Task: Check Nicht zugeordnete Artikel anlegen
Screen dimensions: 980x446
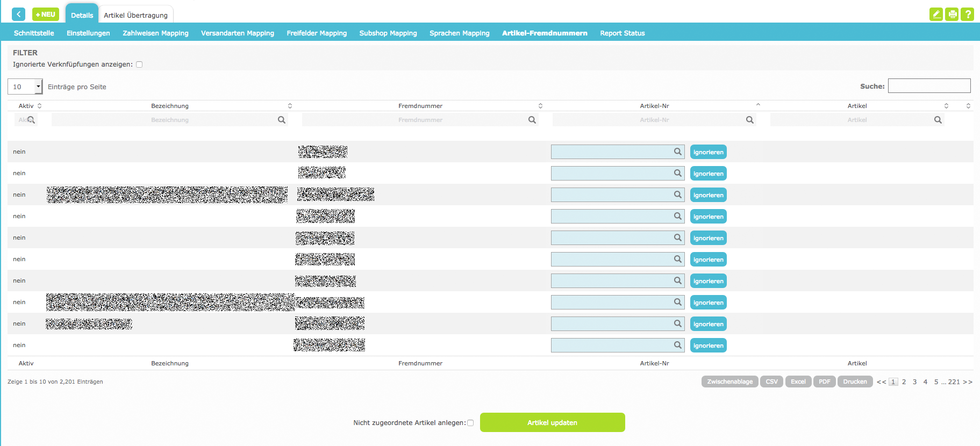Action: [x=470, y=423]
